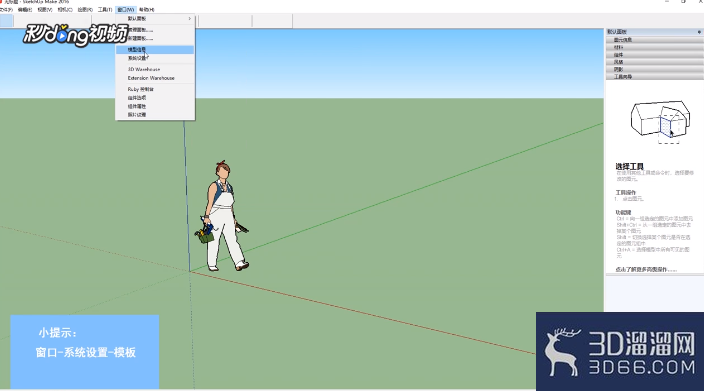Expand the 图元信息 panel section

pos(655,40)
